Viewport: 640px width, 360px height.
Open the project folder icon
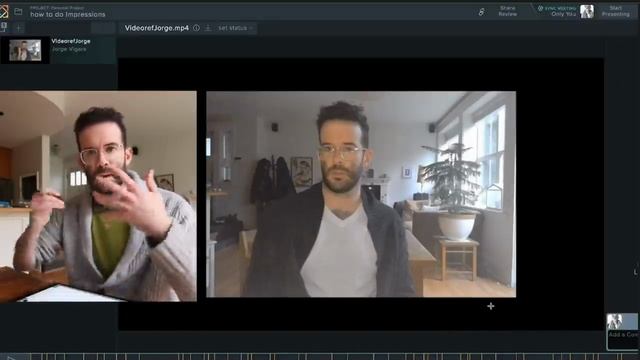[18, 11]
